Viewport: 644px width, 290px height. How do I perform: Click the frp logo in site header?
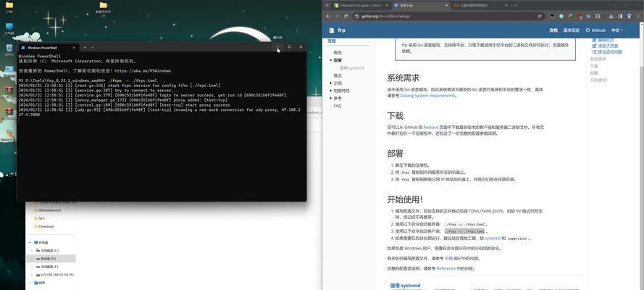(x=337, y=30)
